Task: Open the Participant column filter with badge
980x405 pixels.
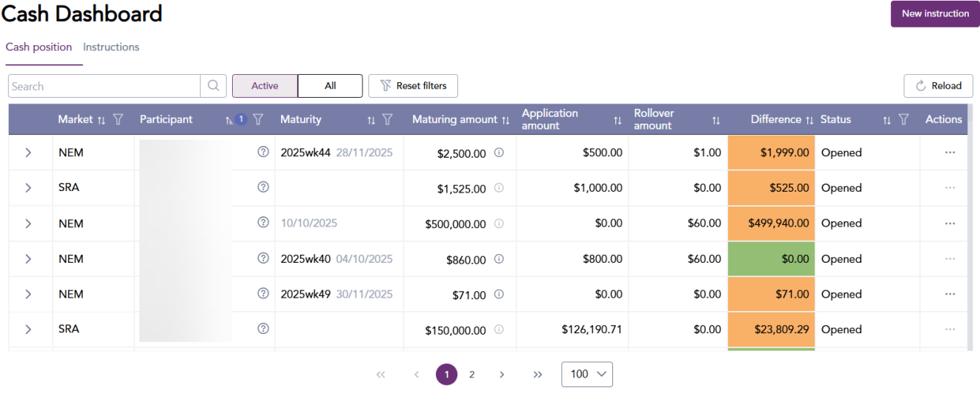Action: (258, 119)
